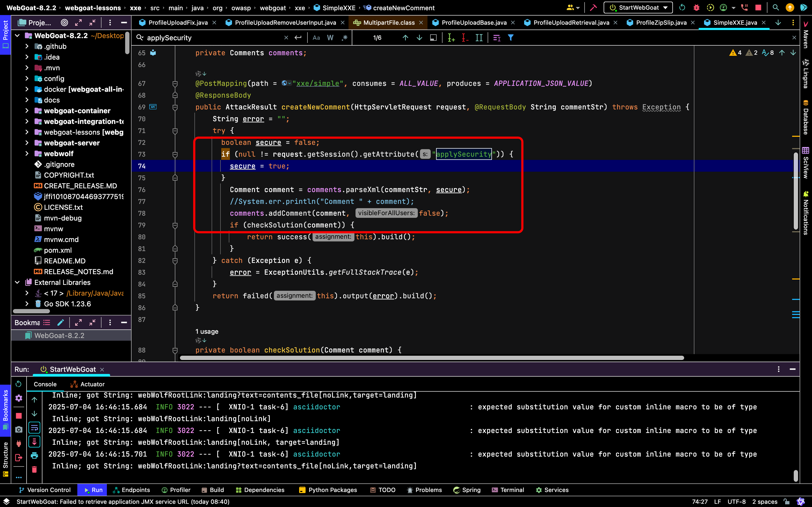Image resolution: width=812 pixels, height=507 pixels.
Task: Toggle soft-wrap in console output
Action: coord(34,428)
